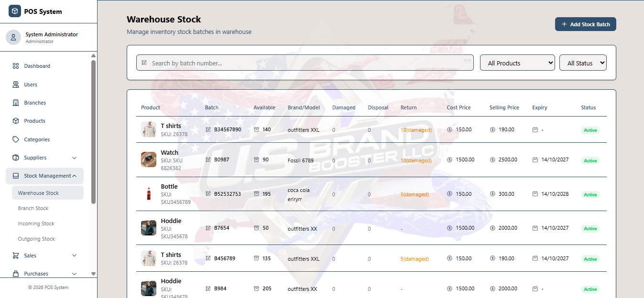Click the Products box icon

[x=16, y=121]
